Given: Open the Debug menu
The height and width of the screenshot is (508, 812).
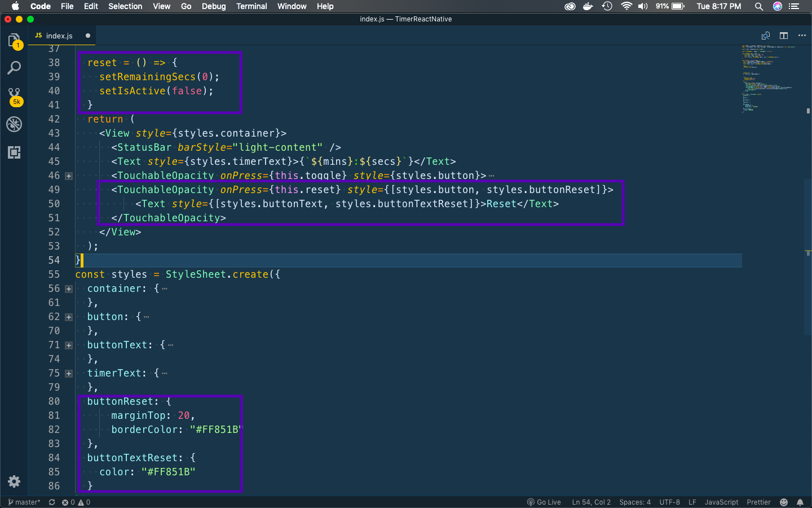Looking at the screenshot, I should [214, 6].
